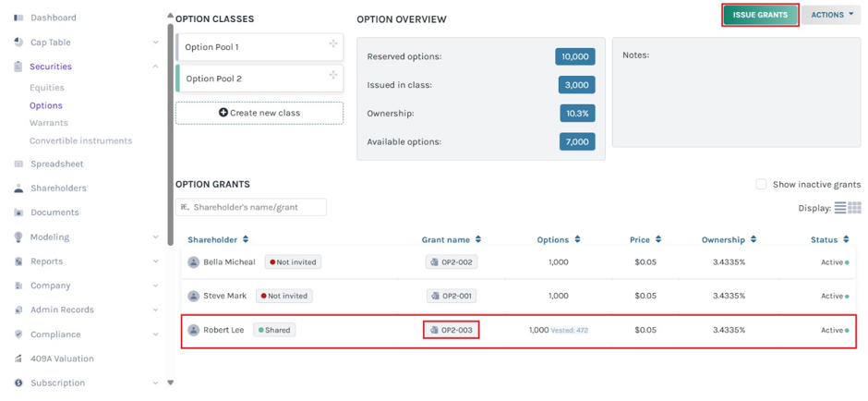Click the Securities clipboard icon
Viewport: 868px width, 401px height.
pos(18,67)
